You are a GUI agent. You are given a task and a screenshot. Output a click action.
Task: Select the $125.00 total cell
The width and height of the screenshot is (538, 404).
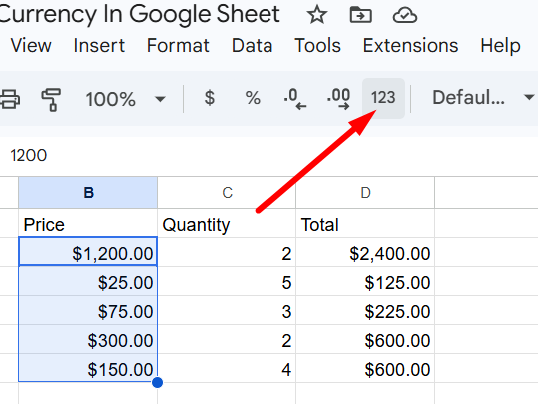[x=365, y=281]
